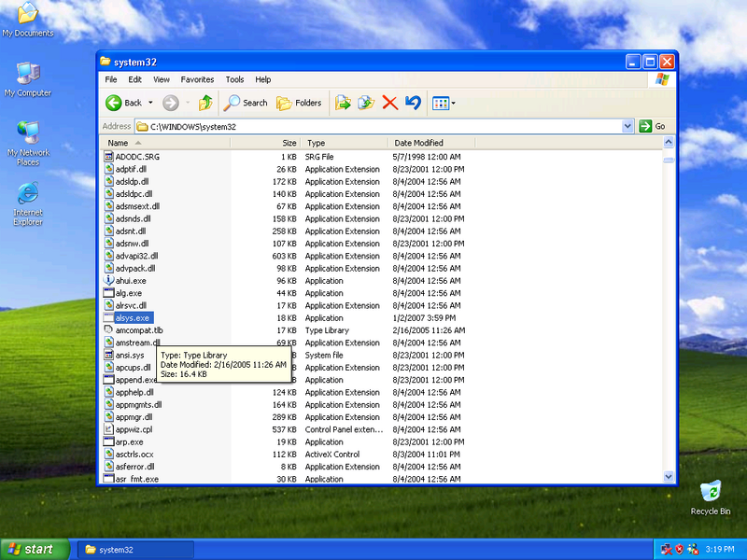Select the adsnds.dll file name
Image resolution: width=747 pixels, height=560 pixels.
[x=133, y=218]
